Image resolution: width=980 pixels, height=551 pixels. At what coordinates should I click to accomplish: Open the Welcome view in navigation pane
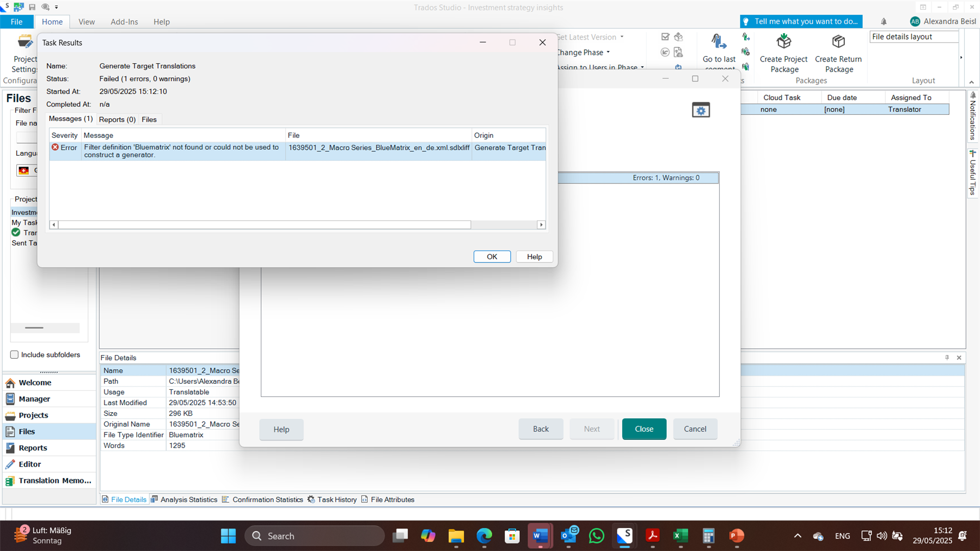[49, 383]
